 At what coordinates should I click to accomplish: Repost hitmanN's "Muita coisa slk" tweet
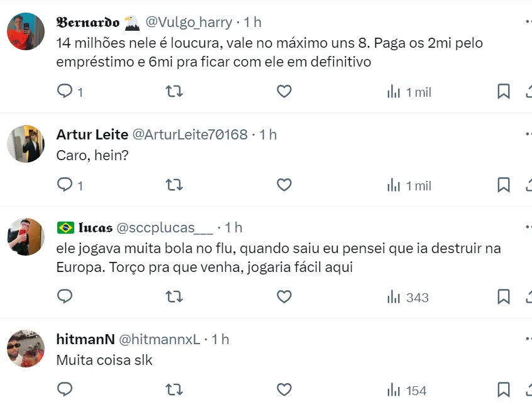pos(174,390)
